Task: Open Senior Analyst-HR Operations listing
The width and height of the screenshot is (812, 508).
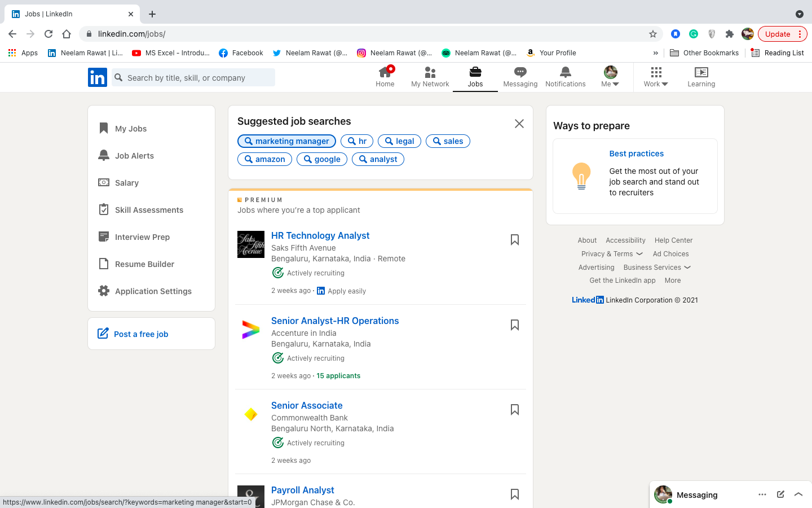Action: pos(335,321)
